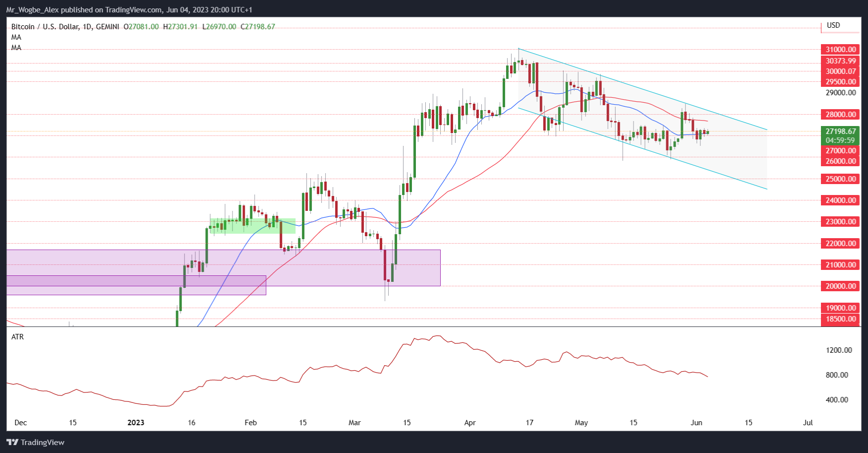The image size is (868, 453).
Task: Click the upper MA indicator label
Action: [16, 37]
